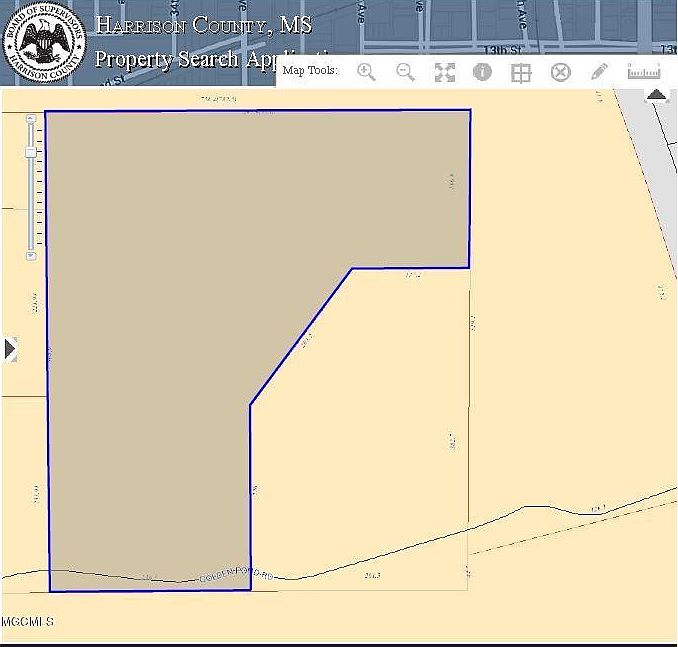Collapse the Map Tools panel arrow
This screenshot has height=647, width=678.
(x=657, y=95)
